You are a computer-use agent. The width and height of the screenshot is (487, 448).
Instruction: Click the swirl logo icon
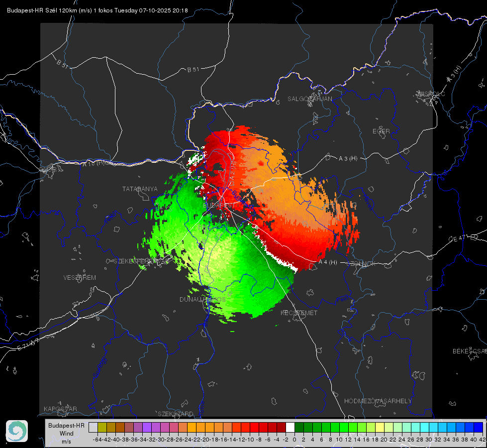click(17, 431)
